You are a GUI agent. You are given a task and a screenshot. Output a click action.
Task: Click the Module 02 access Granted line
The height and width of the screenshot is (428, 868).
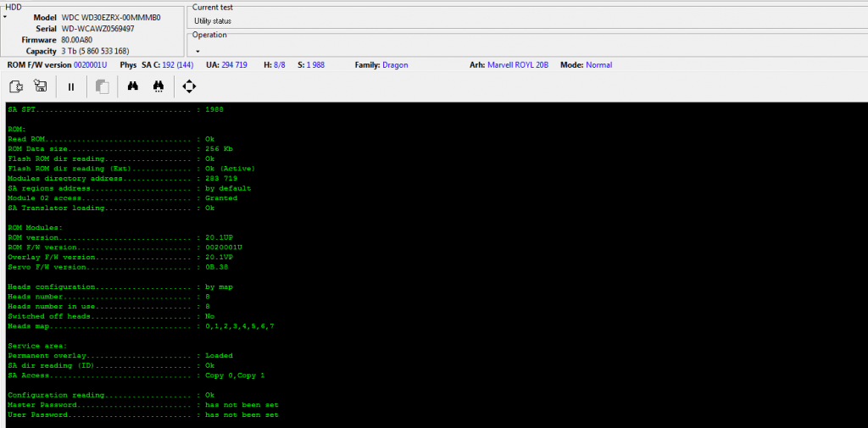(x=122, y=197)
